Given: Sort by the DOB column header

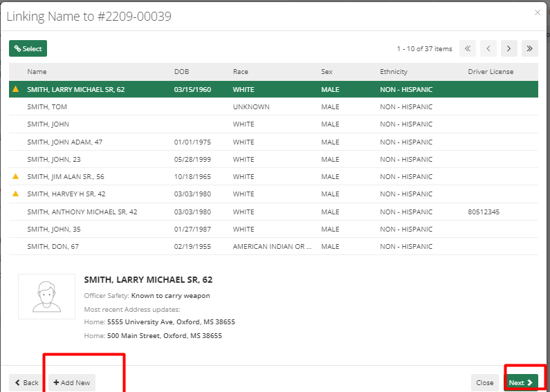Looking at the screenshot, I should [x=182, y=71].
